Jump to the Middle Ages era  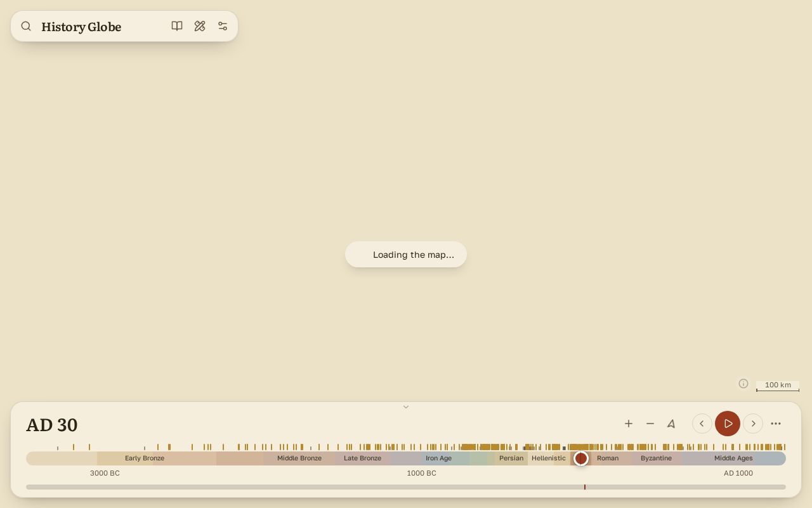[x=734, y=458]
